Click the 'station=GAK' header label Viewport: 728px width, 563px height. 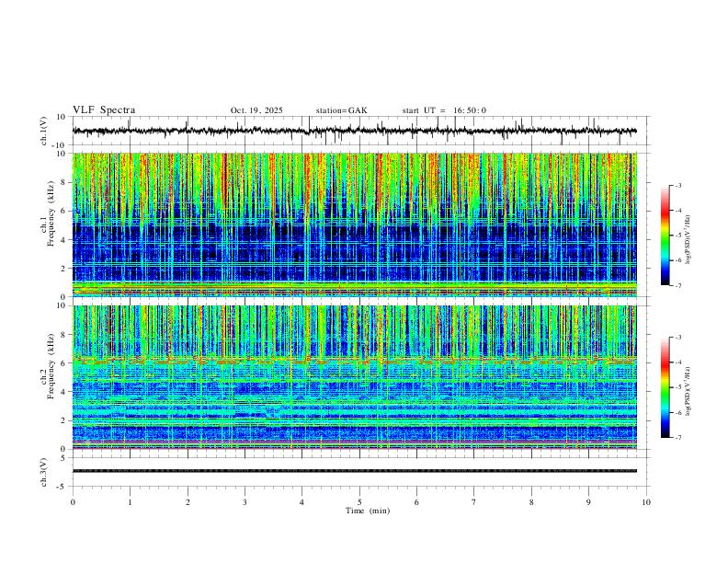341,110
